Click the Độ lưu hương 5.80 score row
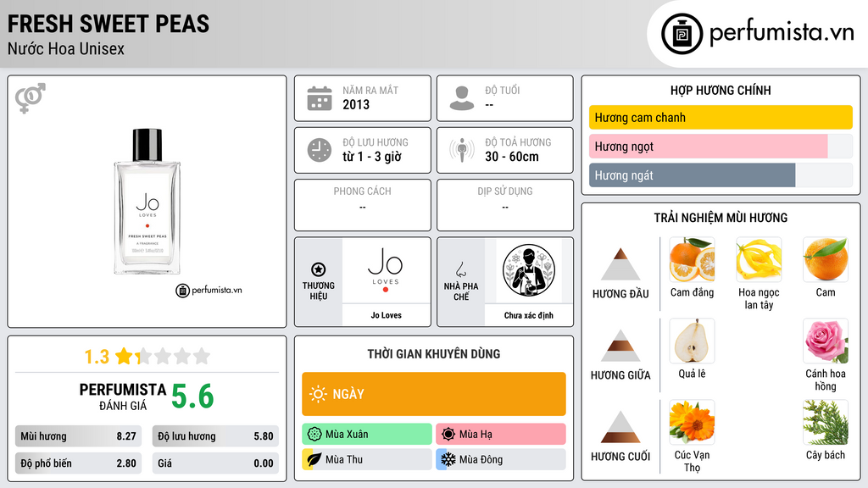 pos(215,436)
